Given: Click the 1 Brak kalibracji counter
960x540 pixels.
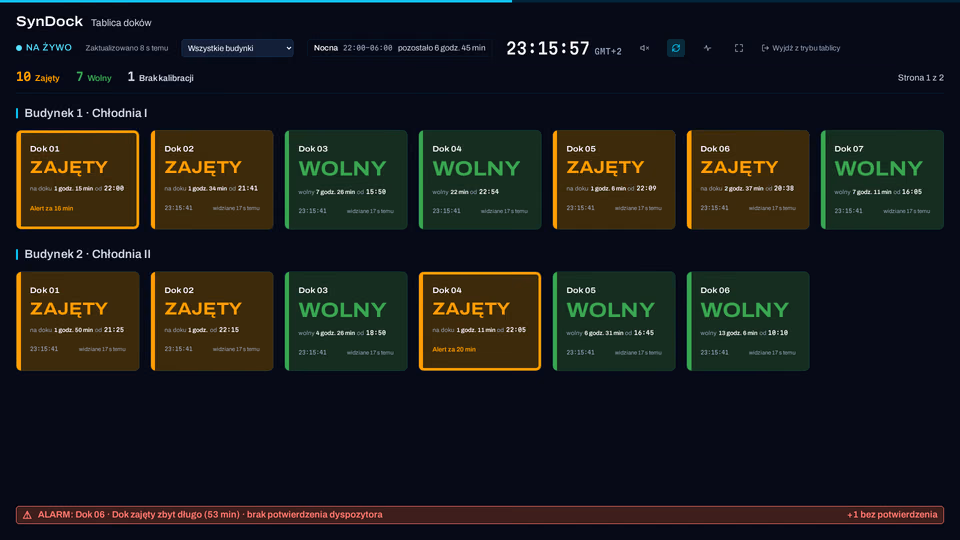Looking at the screenshot, I should 160,77.
